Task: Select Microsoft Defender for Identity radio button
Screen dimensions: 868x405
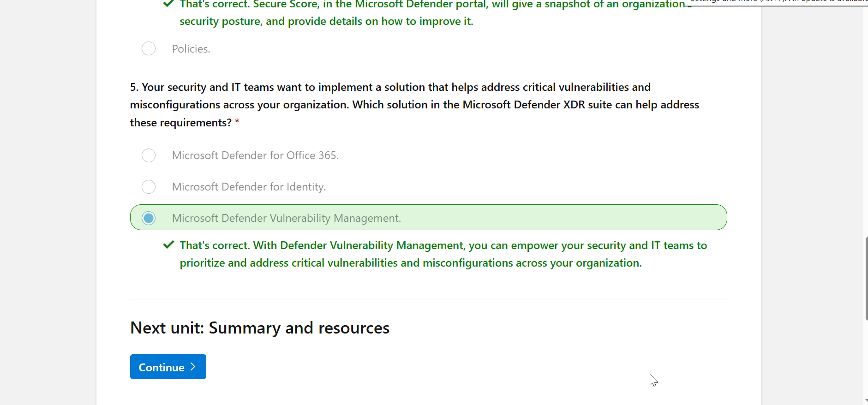Action: (149, 187)
